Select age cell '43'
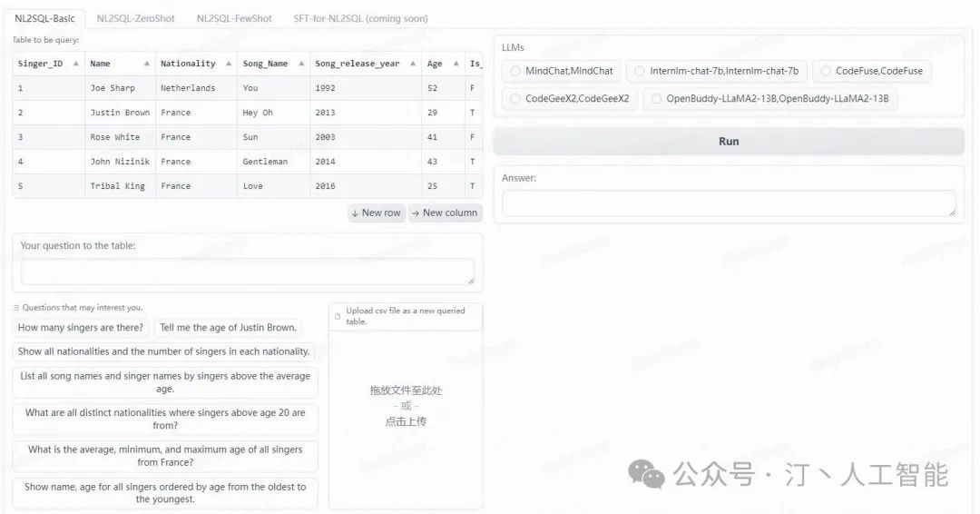This screenshot has height=514, width=980. (x=443, y=162)
